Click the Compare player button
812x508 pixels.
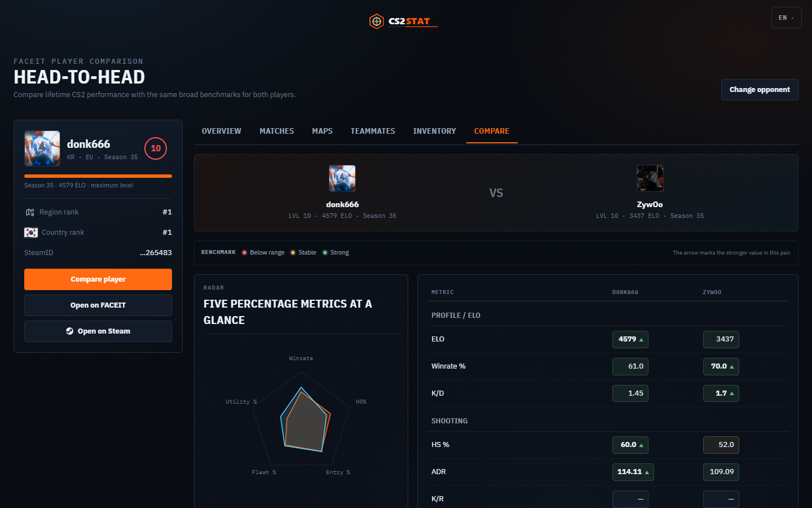coord(98,279)
